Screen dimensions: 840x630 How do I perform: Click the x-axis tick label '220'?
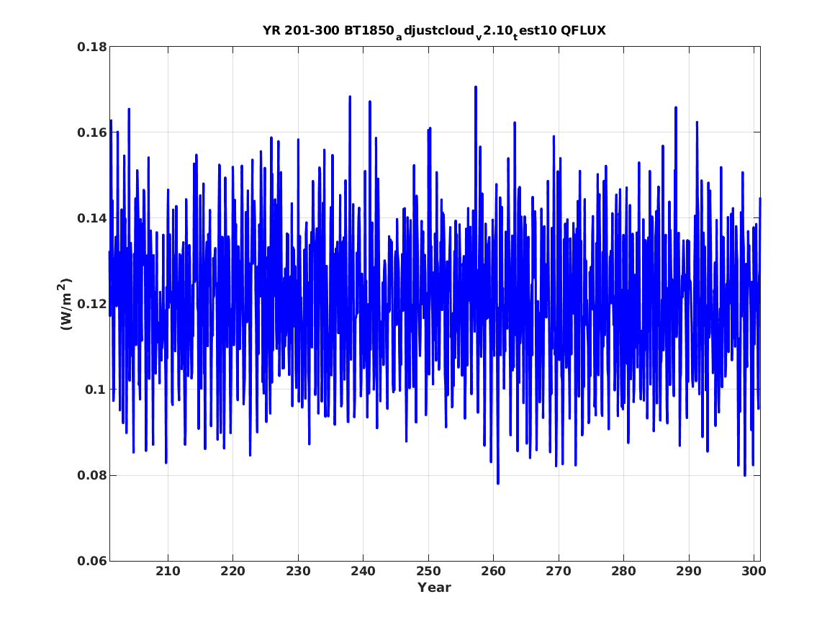[x=233, y=572]
